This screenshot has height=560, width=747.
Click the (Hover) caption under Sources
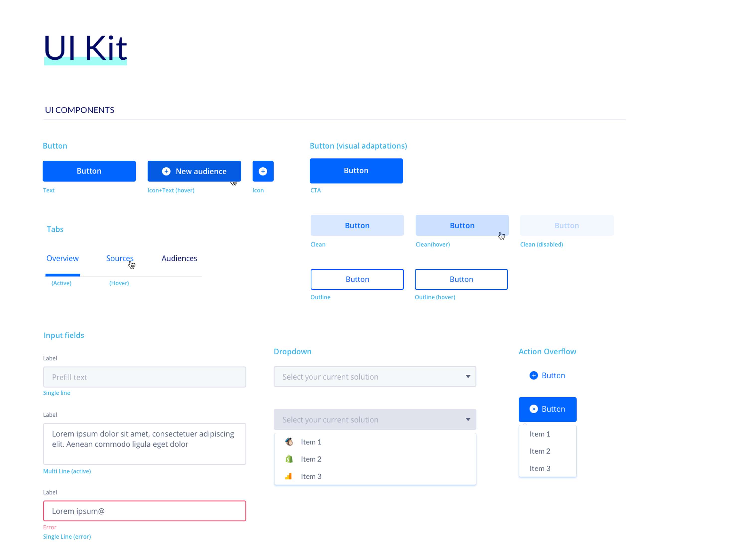click(x=119, y=283)
